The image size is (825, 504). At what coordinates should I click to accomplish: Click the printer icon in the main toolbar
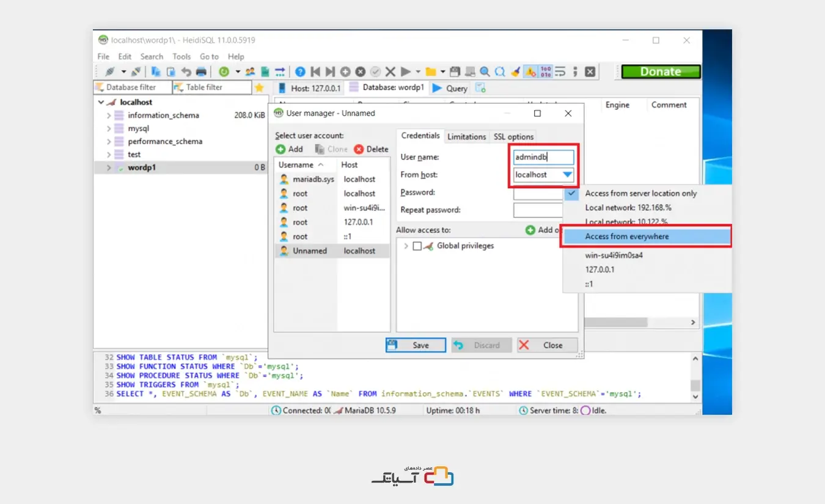point(201,71)
